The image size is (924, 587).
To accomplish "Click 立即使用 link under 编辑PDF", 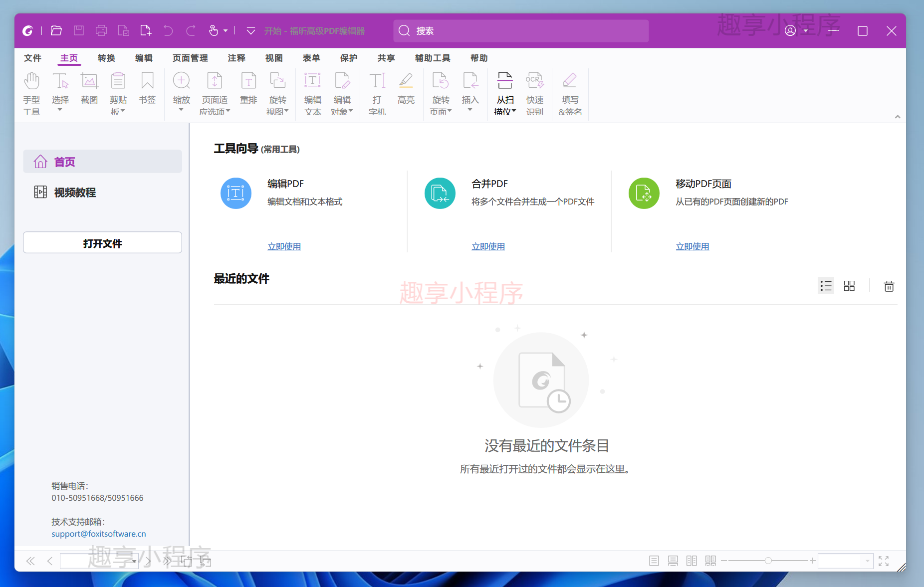I will (284, 246).
